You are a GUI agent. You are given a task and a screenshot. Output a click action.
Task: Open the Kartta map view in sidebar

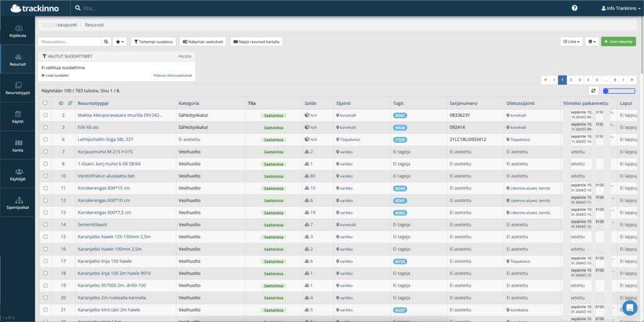18,146
